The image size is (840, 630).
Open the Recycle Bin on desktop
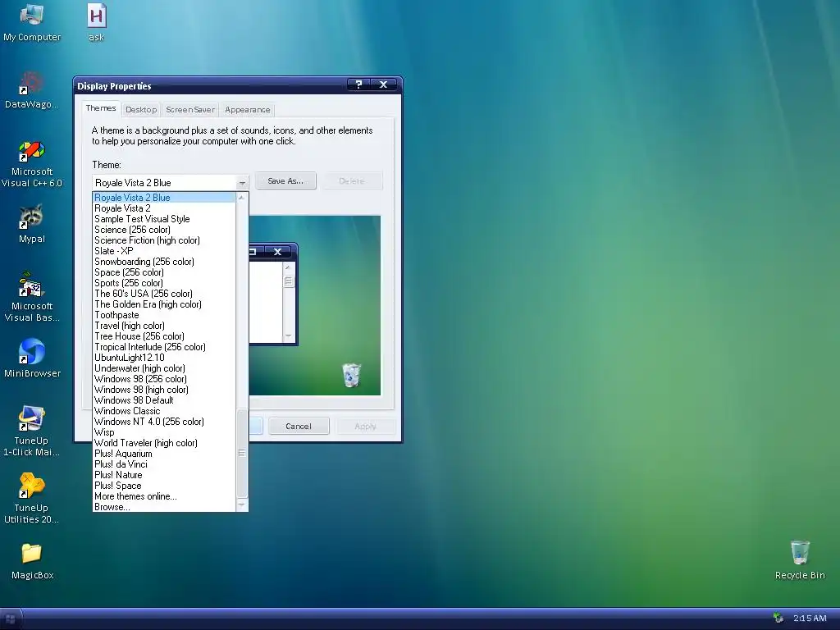(800, 560)
